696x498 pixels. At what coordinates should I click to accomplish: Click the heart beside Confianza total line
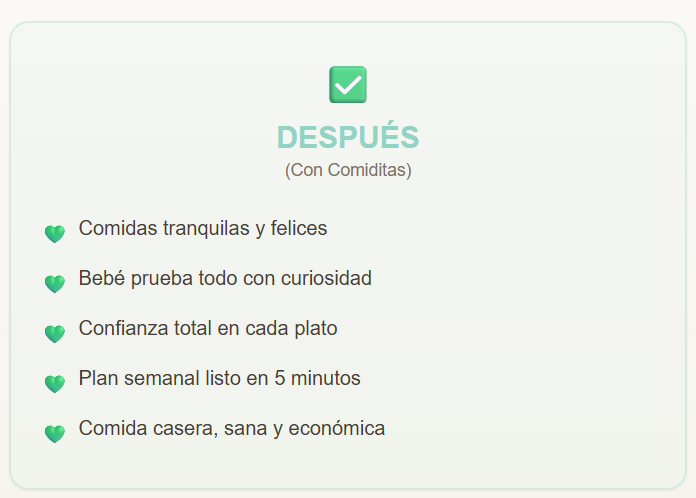(55, 333)
